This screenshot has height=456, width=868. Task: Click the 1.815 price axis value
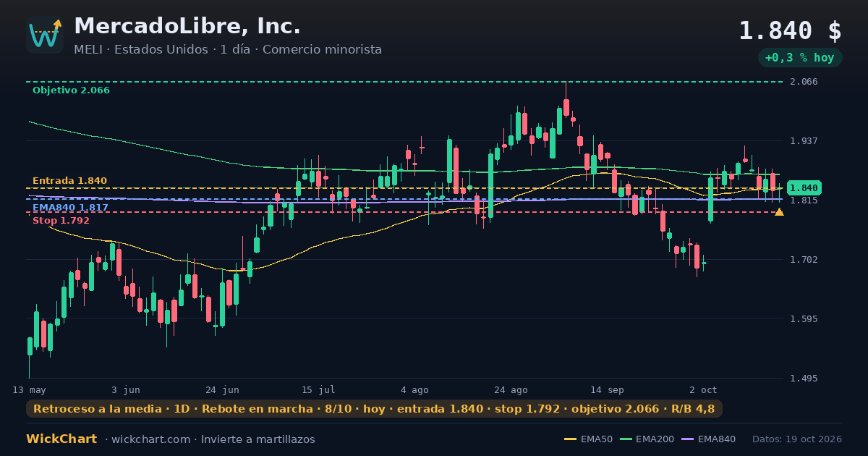click(804, 200)
